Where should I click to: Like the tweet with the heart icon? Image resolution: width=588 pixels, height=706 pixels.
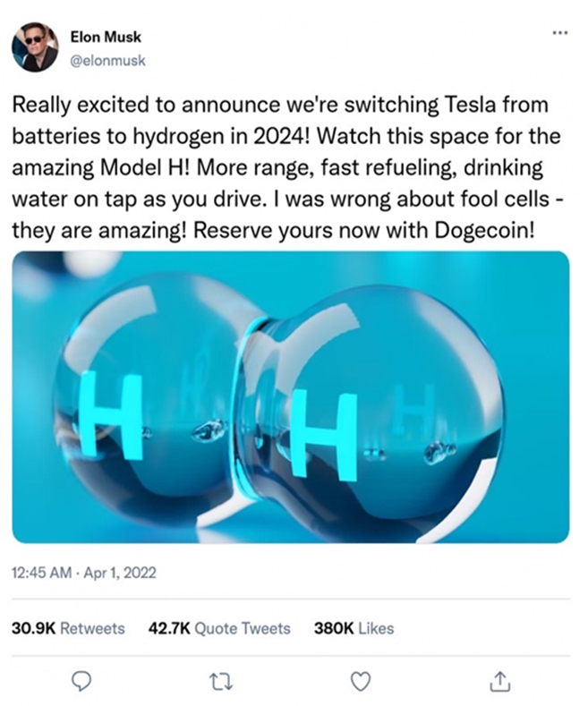(x=360, y=681)
